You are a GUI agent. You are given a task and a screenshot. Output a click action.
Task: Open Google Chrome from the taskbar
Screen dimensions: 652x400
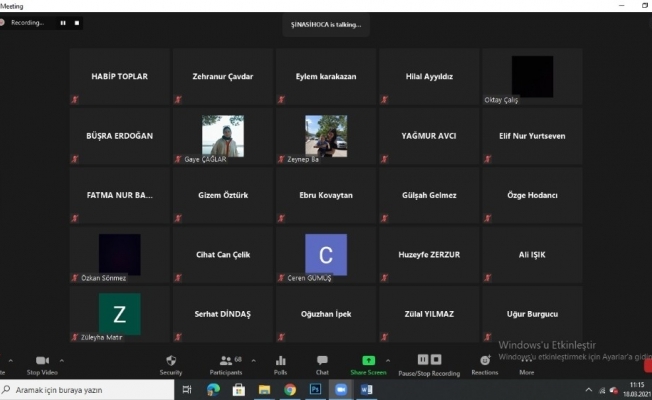click(x=290, y=389)
